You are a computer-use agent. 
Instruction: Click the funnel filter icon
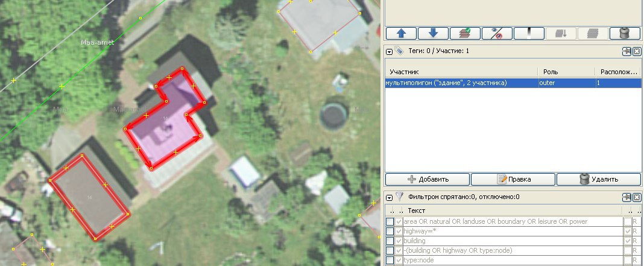point(399,197)
